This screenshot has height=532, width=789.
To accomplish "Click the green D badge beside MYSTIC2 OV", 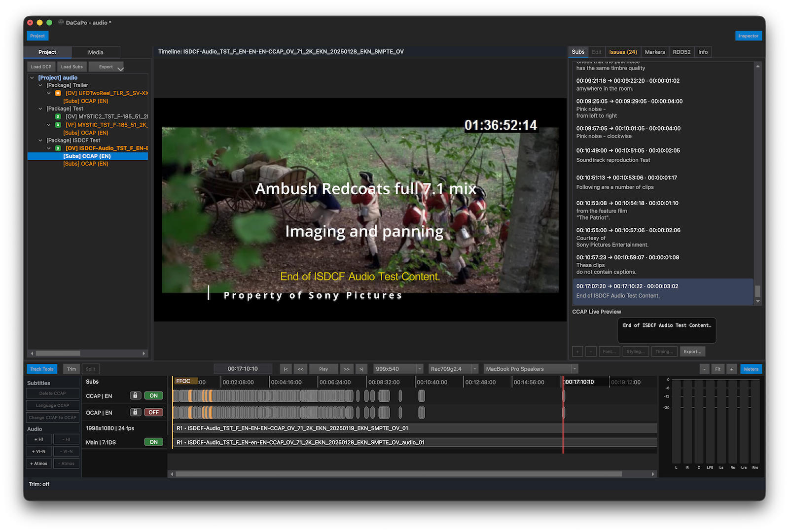I will click(58, 117).
